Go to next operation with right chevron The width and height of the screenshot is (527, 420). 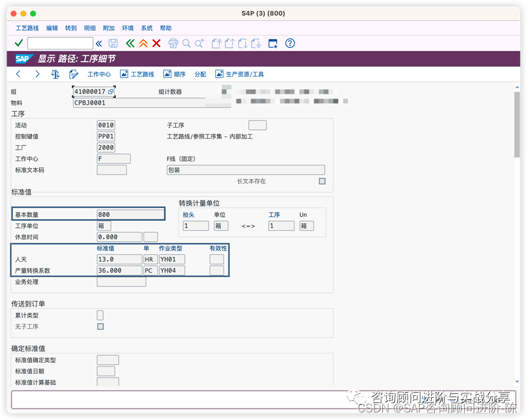37,74
